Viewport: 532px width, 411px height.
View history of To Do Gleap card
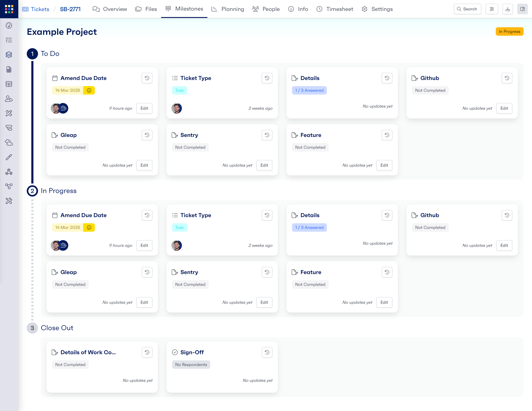tap(147, 135)
